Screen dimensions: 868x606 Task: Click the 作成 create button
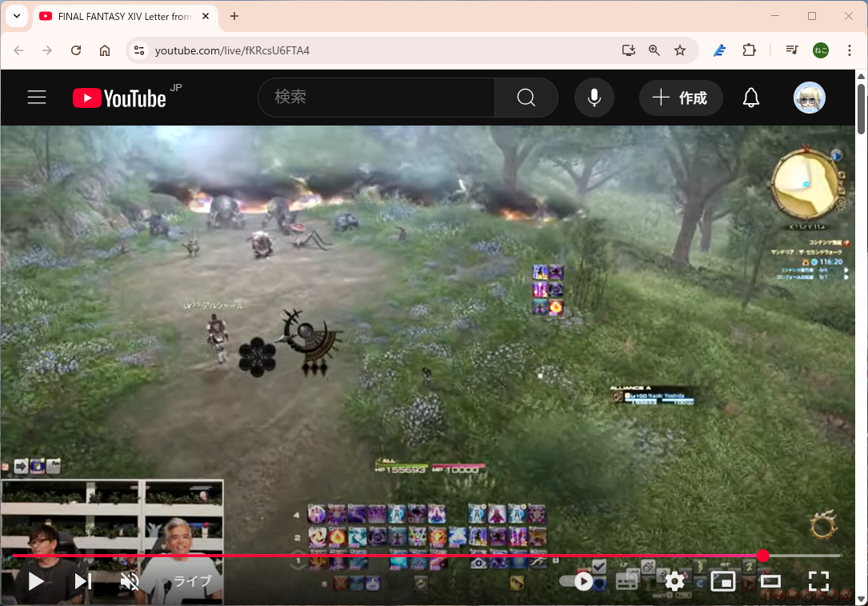click(x=681, y=98)
